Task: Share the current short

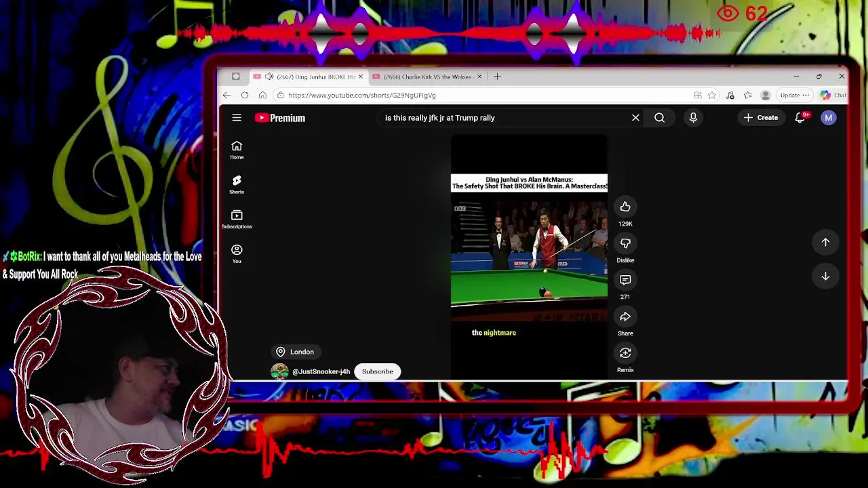Action: pyautogui.click(x=625, y=317)
